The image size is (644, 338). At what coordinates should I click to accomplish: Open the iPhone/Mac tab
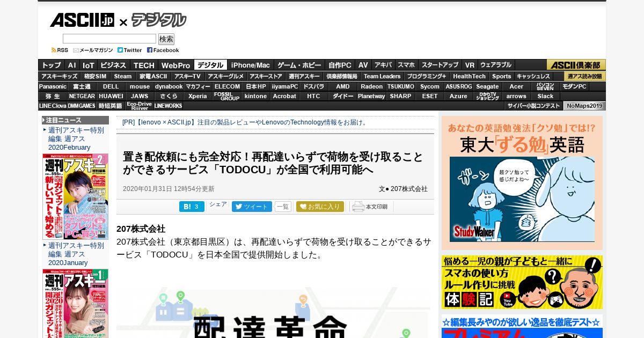(x=251, y=65)
